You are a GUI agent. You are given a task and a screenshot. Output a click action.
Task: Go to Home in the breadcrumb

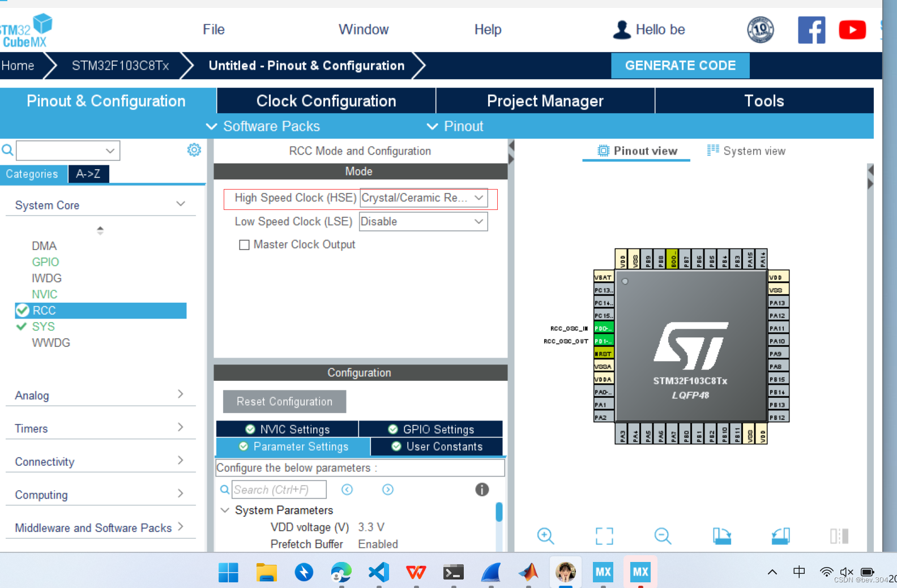tap(18, 66)
